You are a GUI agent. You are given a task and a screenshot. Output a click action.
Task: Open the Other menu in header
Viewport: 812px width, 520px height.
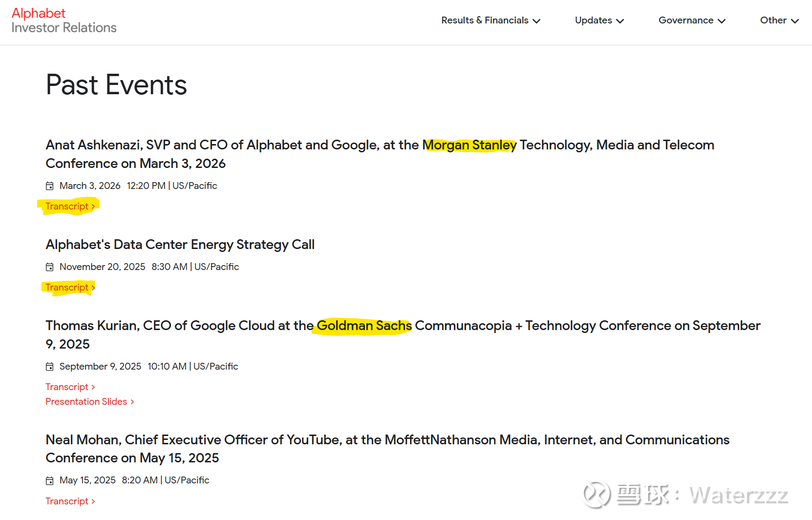(x=779, y=21)
